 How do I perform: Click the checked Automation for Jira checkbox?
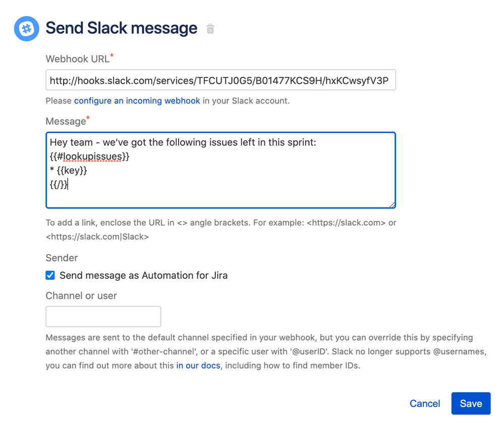[50, 275]
